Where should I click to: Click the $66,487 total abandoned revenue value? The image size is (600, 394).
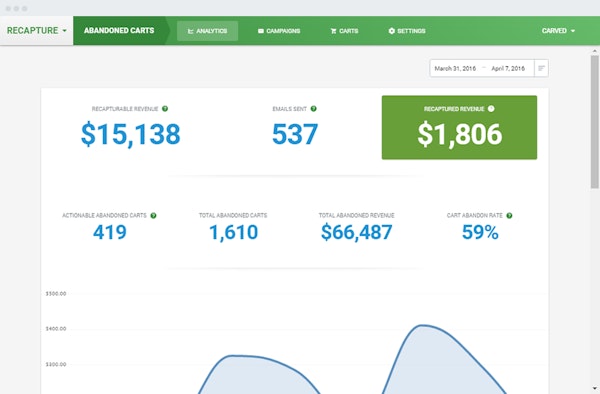[x=356, y=232]
